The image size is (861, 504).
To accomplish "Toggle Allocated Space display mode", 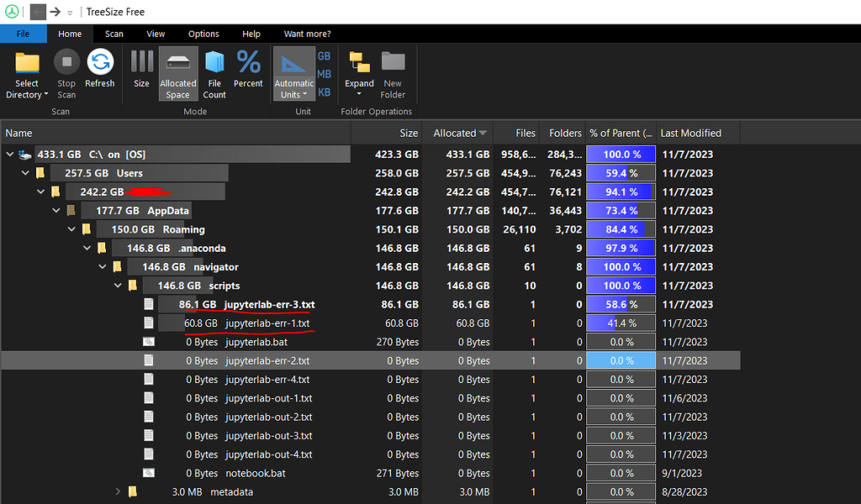I will click(x=178, y=64).
